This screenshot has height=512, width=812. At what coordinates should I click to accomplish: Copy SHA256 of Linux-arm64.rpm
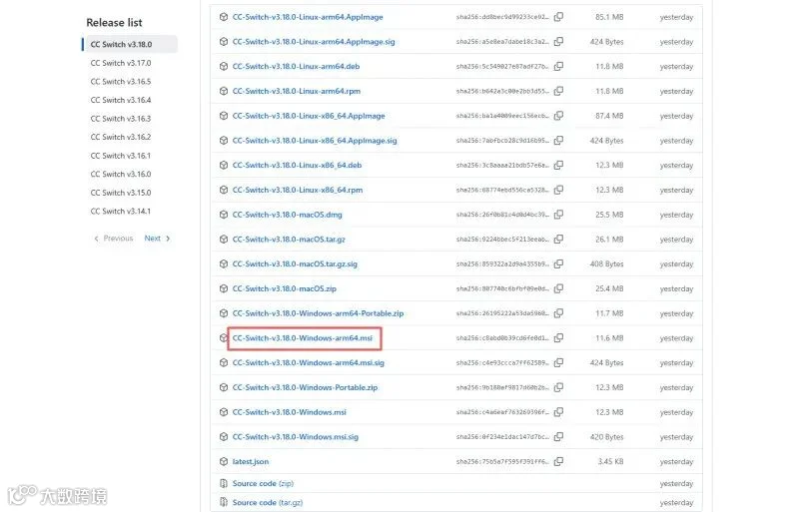558,91
